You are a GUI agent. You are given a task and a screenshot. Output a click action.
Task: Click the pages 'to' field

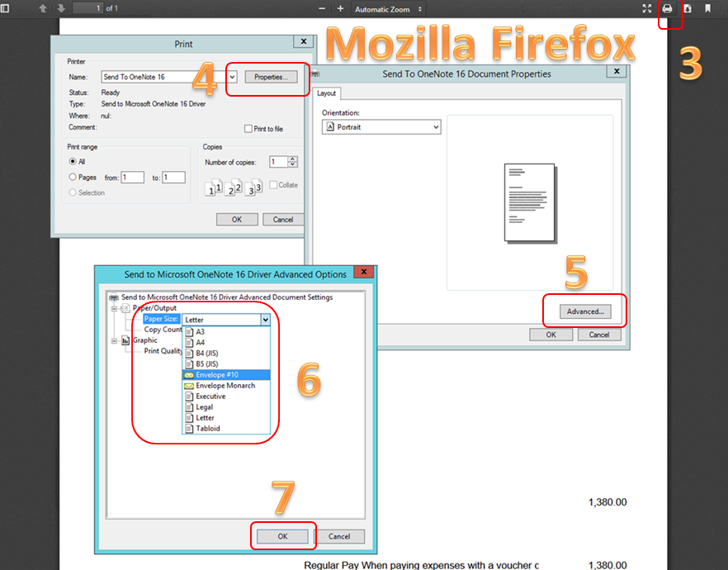pyautogui.click(x=173, y=177)
